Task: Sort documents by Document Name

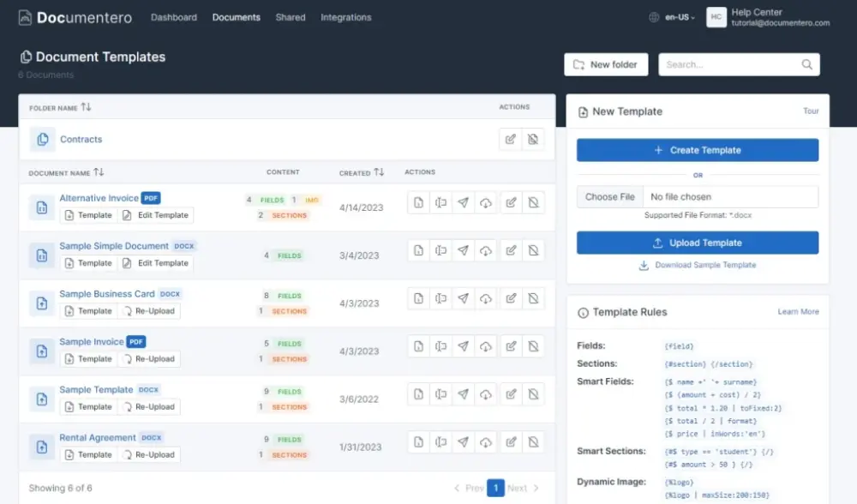Action: tap(99, 172)
